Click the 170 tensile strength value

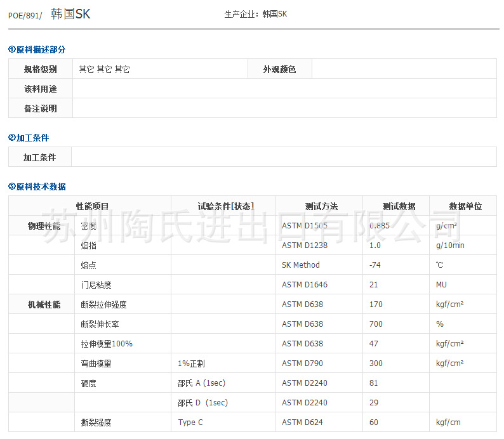[x=376, y=304]
